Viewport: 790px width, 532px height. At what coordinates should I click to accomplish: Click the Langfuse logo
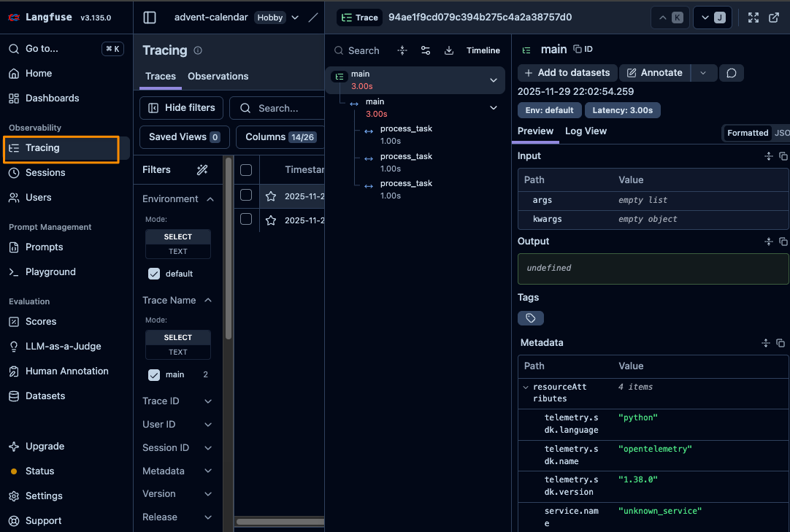[40, 17]
